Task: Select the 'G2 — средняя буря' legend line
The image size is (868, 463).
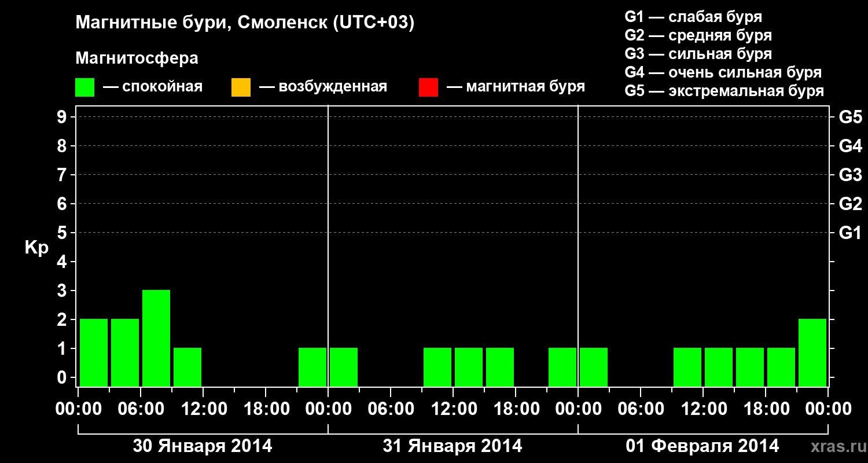Action: [698, 35]
